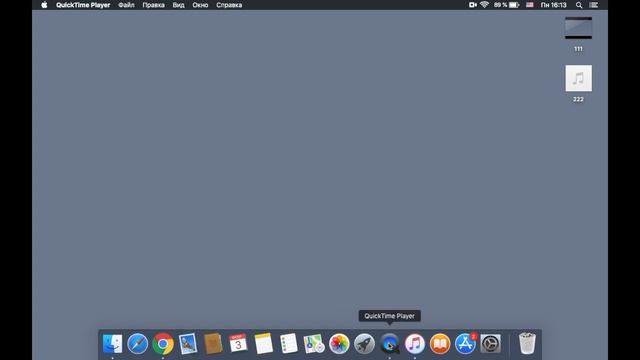Image resolution: width=640 pixels, height=360 pixels.
Task: Open Photos in the Dock
Action: pyautogui.click(x=339, y=344)
